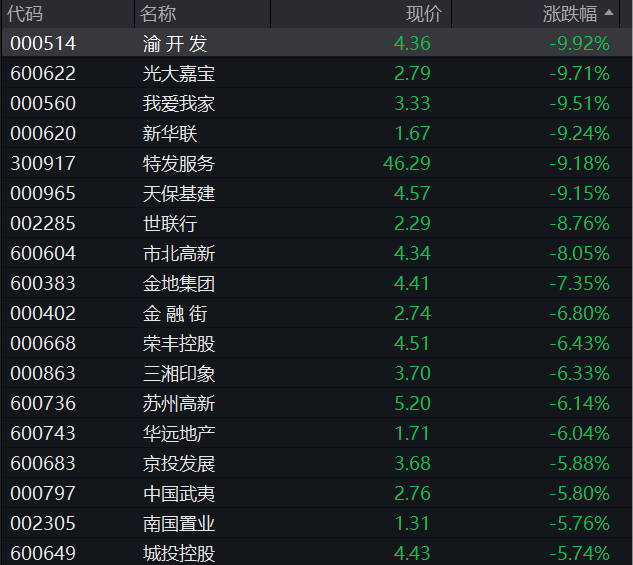This screenshot has width=633, height=565.
Task: Click the -8.76% change value
Action: pos(580,224)
